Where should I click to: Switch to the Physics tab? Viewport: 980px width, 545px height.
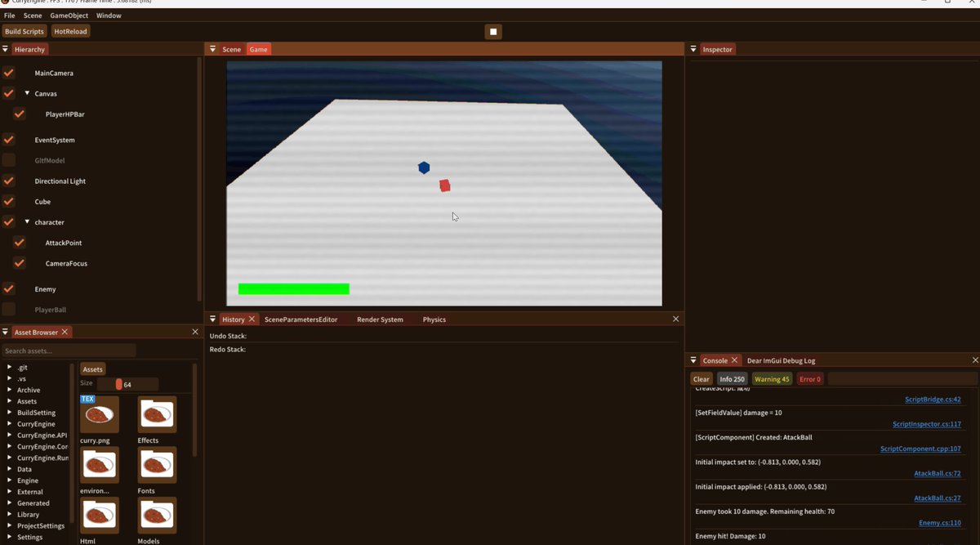point(434,319)
